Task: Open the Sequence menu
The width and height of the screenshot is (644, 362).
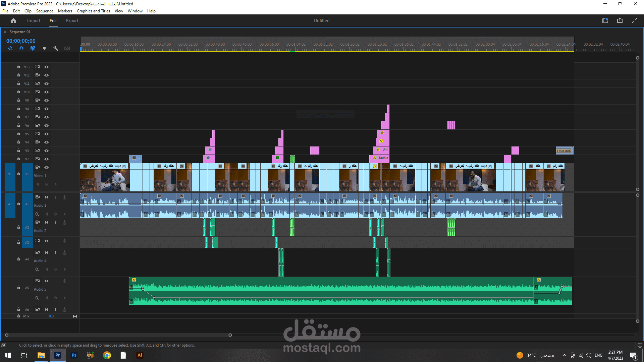Action: [45, 11]
